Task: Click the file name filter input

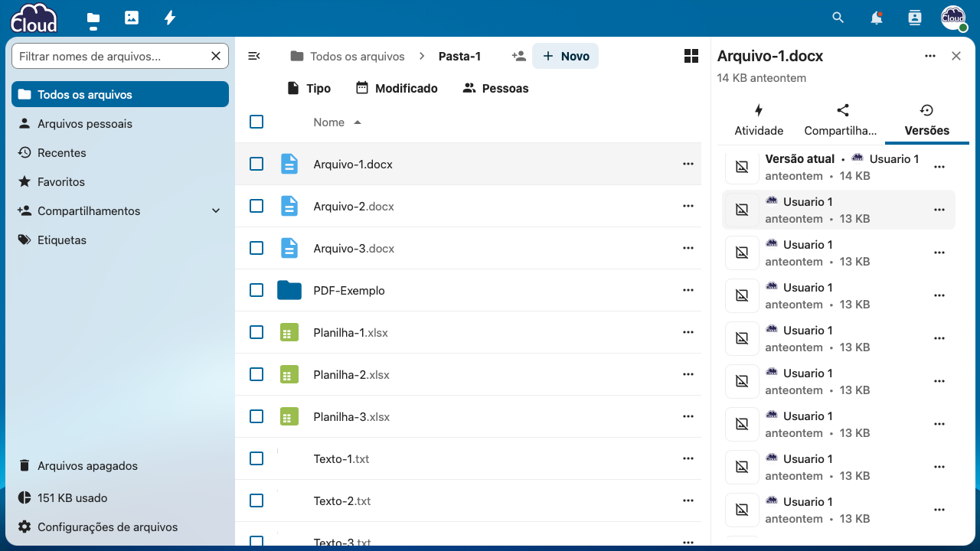Action: click(112, 56)
